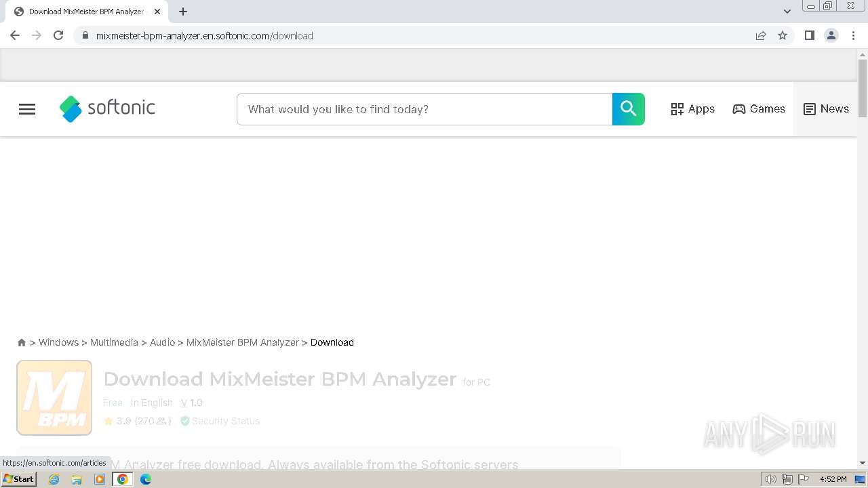Click the Audio breadcrumb link
The width and height of the screenshot is (868, 488).
(x=162, y=342)
